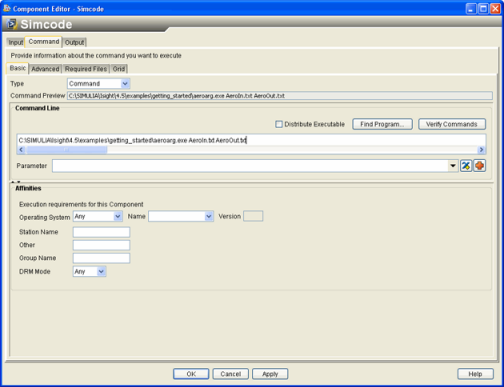This screenshot has width=504, height=387.
Task: Switch to the Input tab
Action: [x=15, y=42]
